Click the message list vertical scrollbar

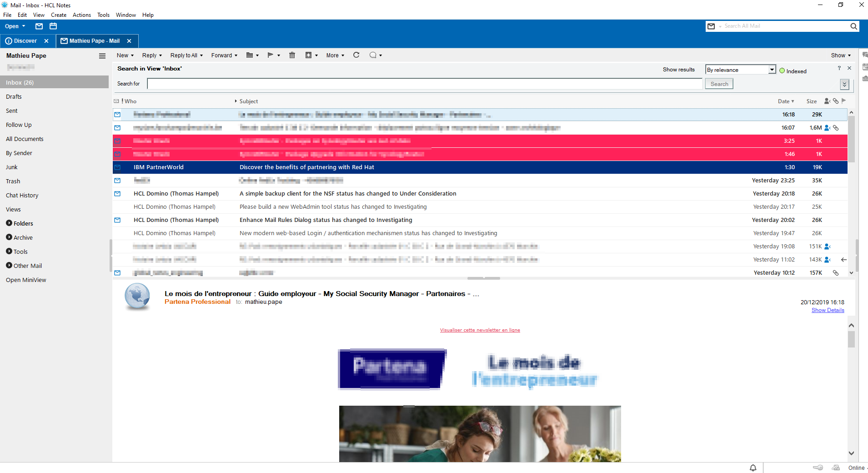click(x=851, y=192)
